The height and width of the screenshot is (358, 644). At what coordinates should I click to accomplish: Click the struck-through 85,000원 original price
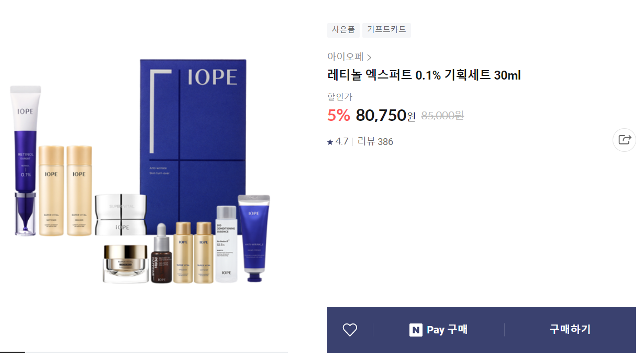pos(442,116)
